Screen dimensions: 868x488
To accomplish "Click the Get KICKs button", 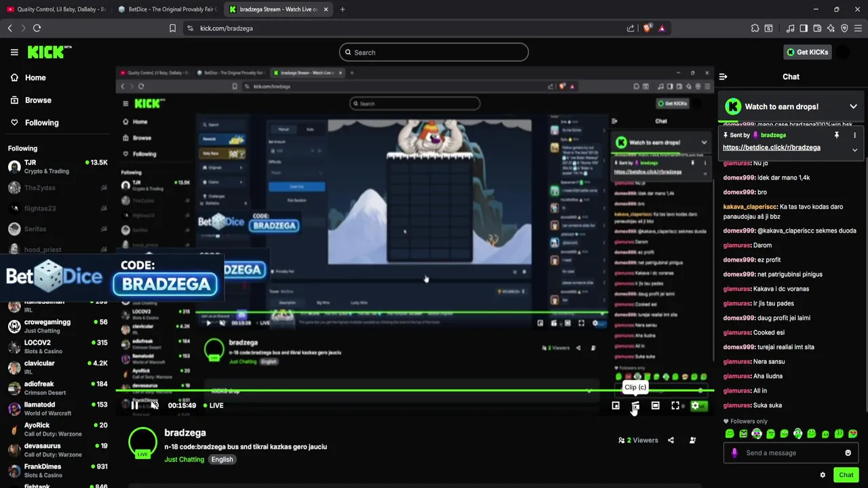I will tap(807, 52).
